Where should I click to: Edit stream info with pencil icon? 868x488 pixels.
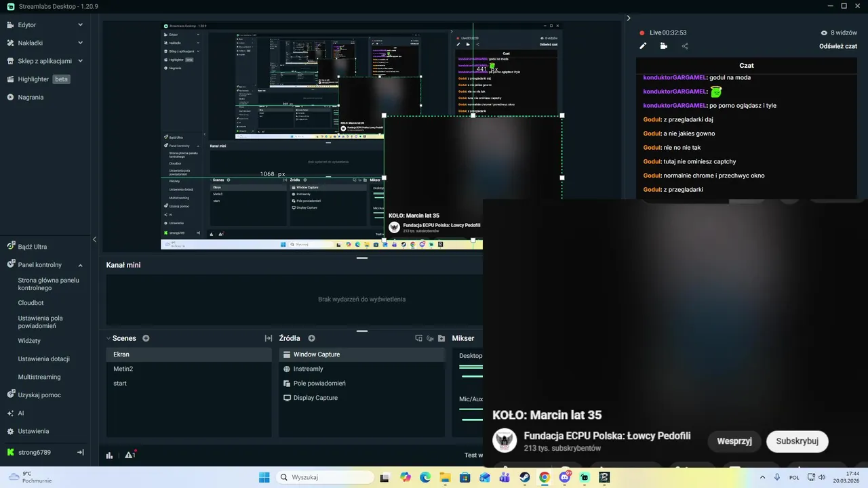[x=643, y=46]
